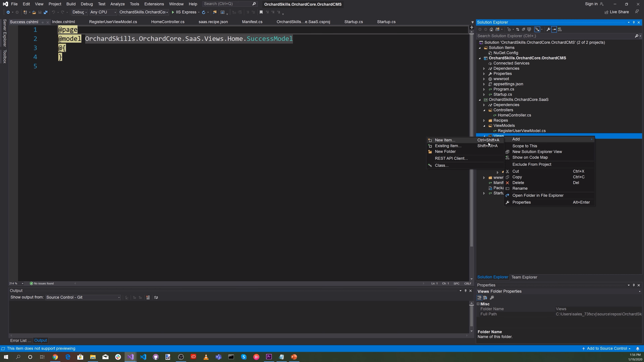Click the New Project toolbar icon

coord(25,12)
